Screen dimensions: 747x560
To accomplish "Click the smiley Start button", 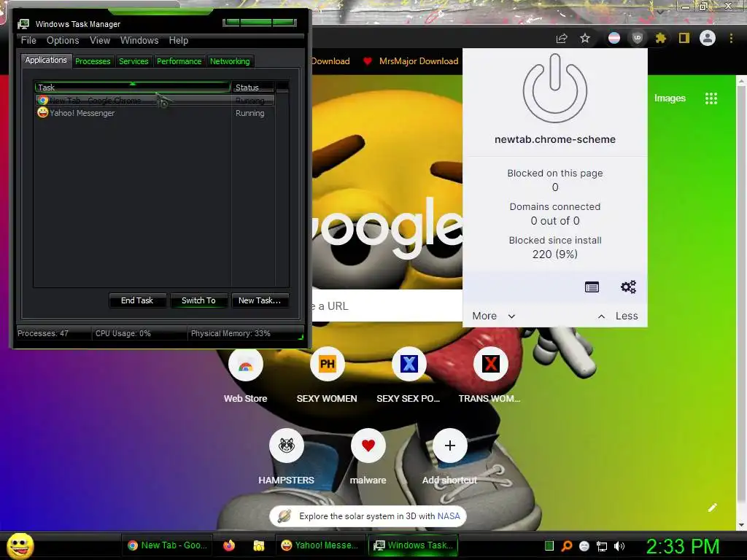I will [20, 545].
